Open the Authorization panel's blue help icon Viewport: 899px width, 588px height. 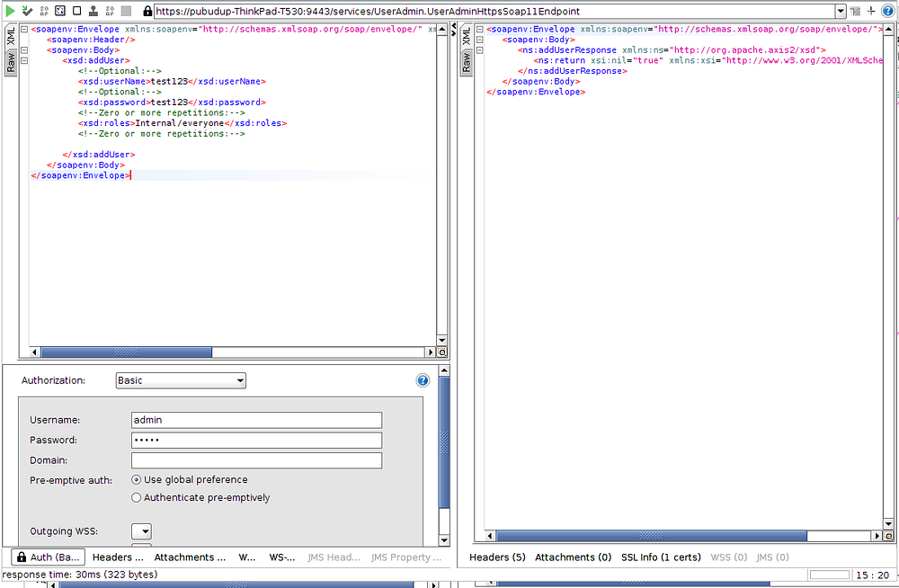click(423, 380)
